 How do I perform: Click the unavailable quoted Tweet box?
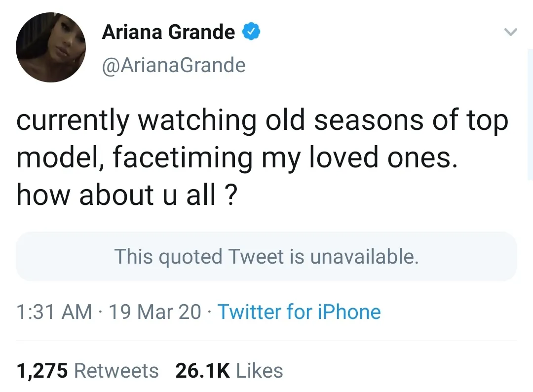266,257
